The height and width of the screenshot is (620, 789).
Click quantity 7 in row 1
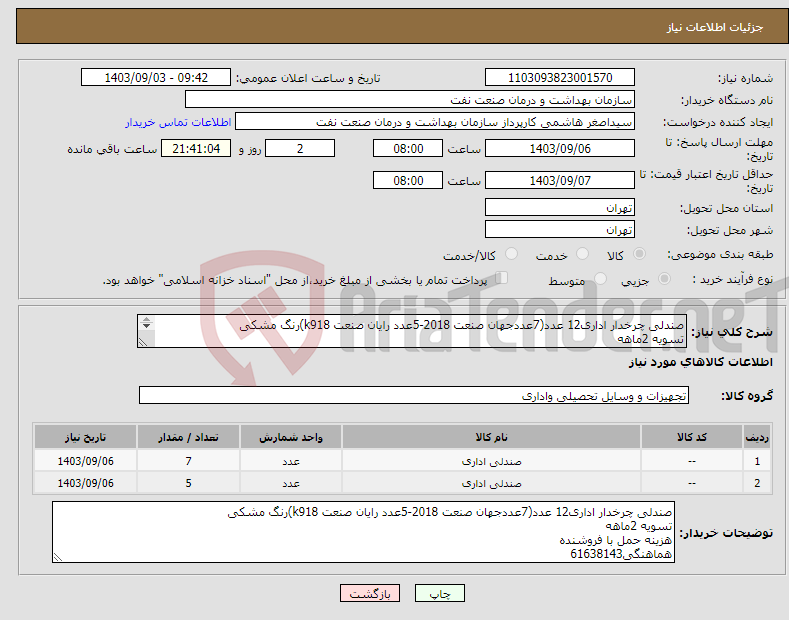click(x=188, y=461)
